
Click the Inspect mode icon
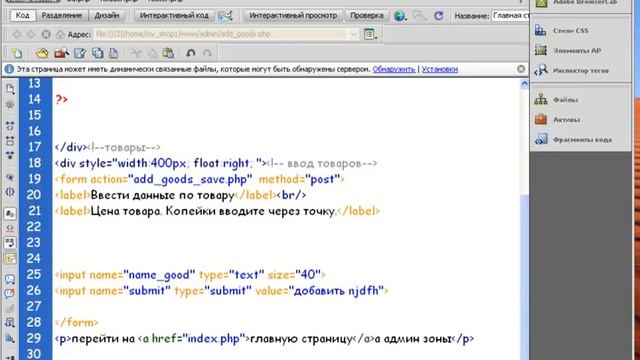click(225, 16)
